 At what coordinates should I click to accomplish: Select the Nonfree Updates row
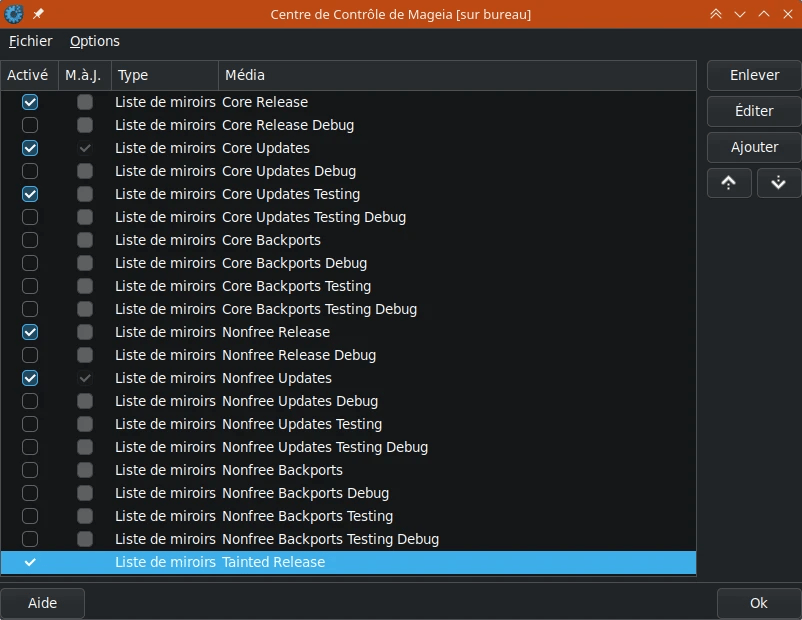point(348,378)
